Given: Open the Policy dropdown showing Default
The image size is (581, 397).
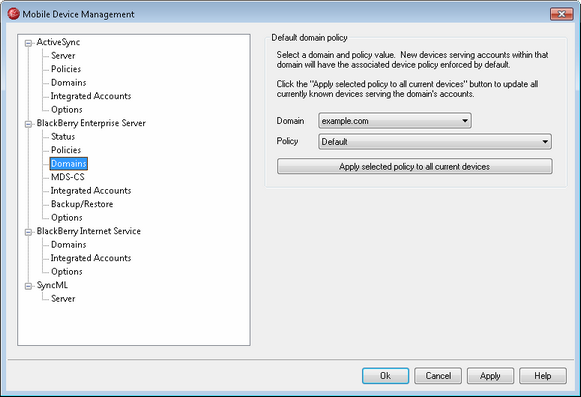Looking at the screenshot, I should (x=435, y=142).
